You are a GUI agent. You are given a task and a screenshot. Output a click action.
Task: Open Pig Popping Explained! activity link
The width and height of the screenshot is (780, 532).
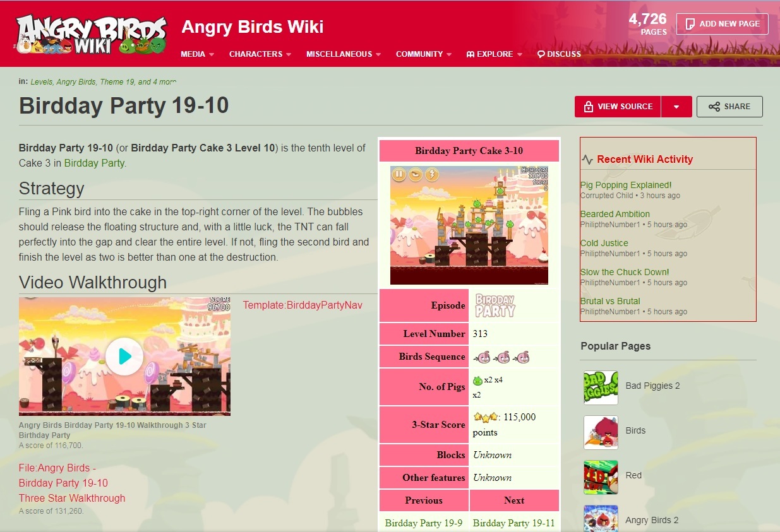coord(626,185)
